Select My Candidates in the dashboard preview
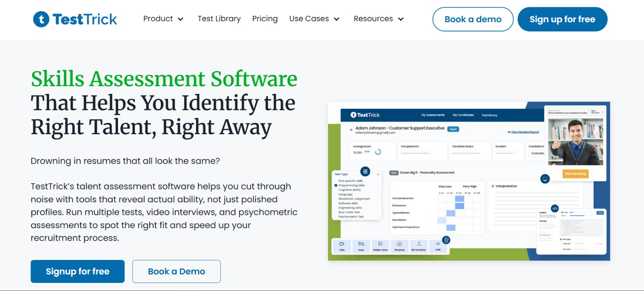 pos(463,115)
